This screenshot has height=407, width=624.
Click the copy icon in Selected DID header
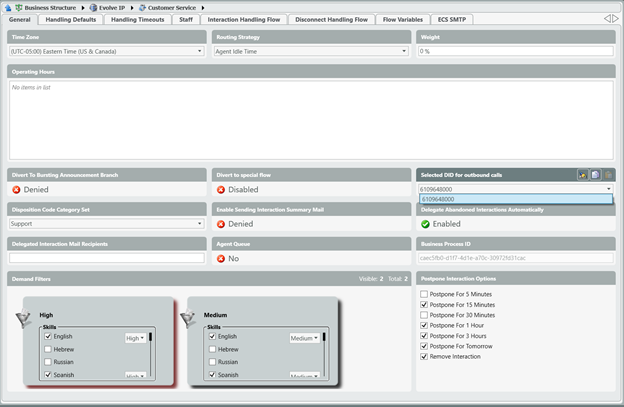pos(595,174)
